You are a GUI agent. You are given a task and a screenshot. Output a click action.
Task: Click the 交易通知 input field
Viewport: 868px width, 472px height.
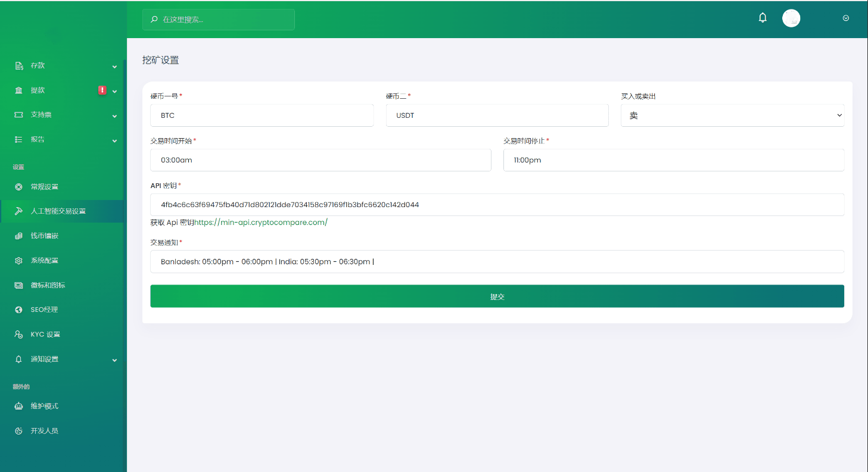tap(497, 262)
